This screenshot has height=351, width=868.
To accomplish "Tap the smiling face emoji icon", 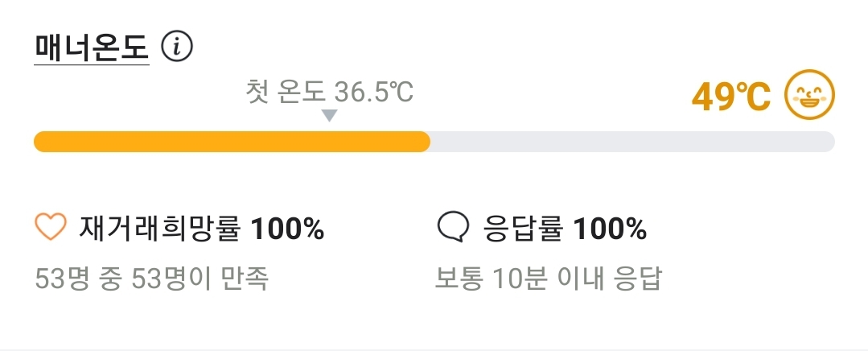I will [809, 94].
